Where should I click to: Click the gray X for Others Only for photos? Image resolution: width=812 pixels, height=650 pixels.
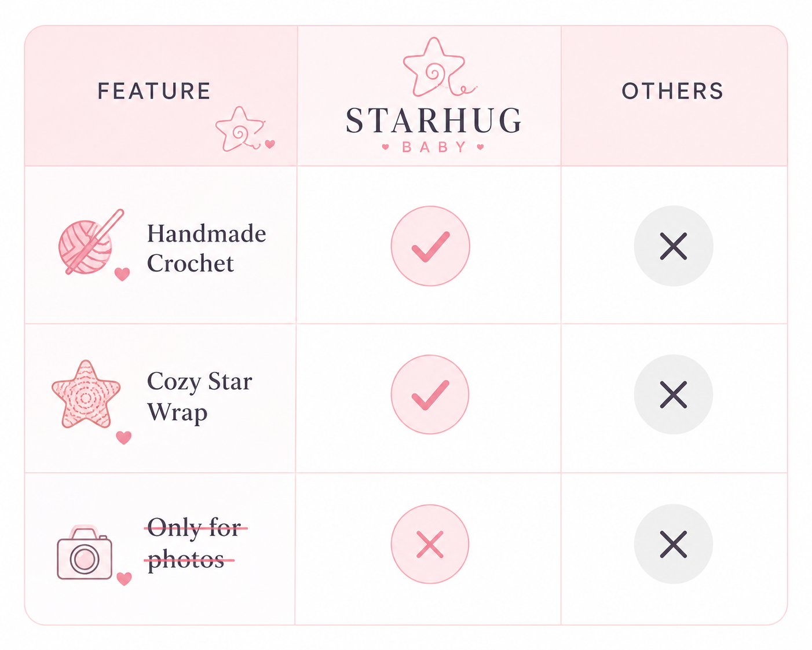click(673, 544)
